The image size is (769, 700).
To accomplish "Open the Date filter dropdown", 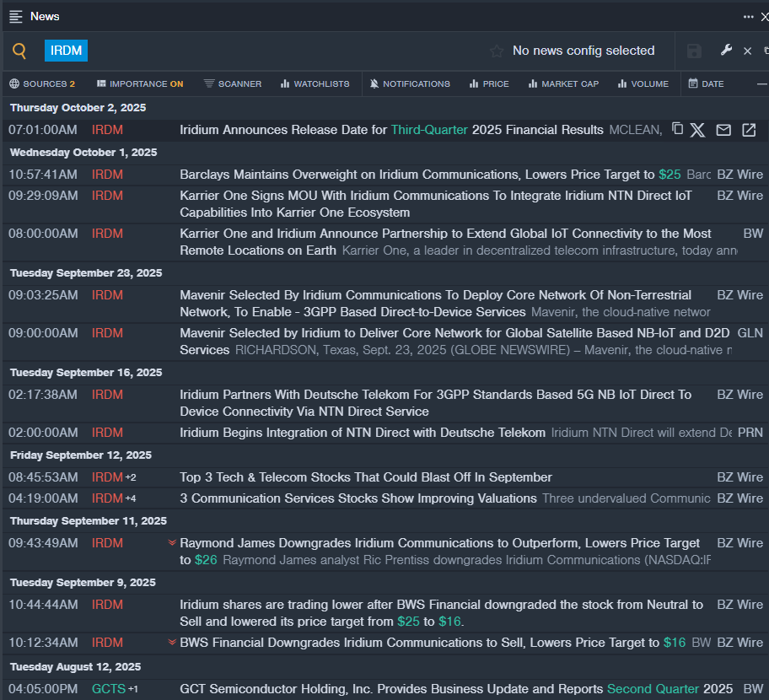I will coord(706,83).
